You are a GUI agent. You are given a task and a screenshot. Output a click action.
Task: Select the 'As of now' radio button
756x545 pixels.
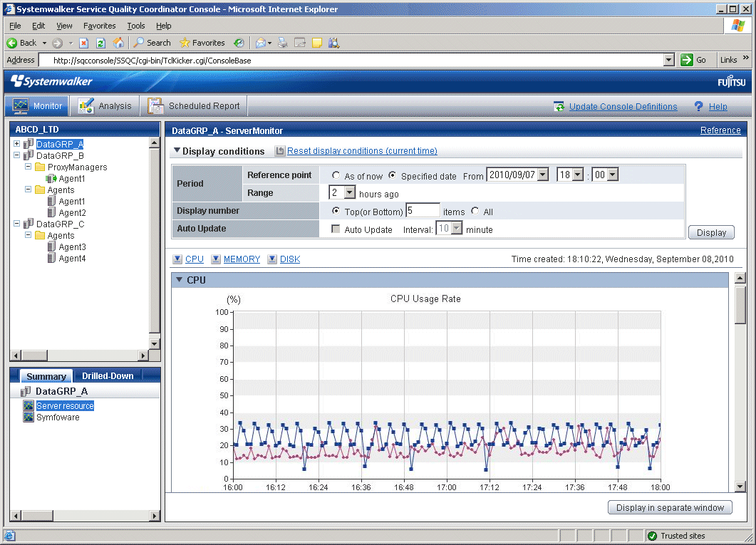point(336,176)
